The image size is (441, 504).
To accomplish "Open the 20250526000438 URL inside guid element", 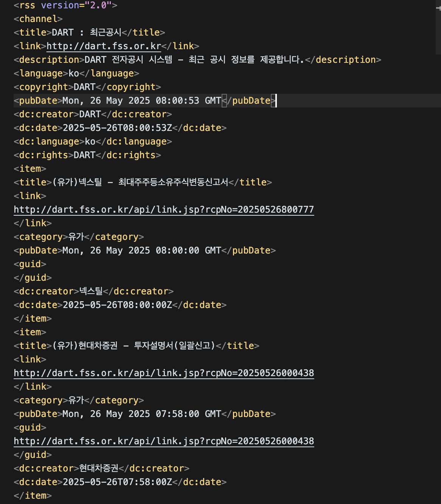I will pos(164,441).
